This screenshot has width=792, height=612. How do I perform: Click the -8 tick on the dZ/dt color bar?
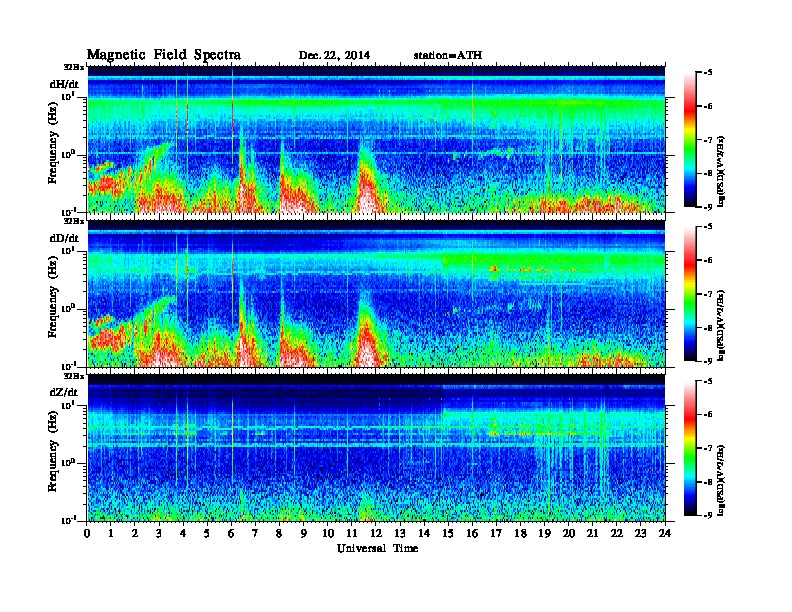[x=708, y=482]
